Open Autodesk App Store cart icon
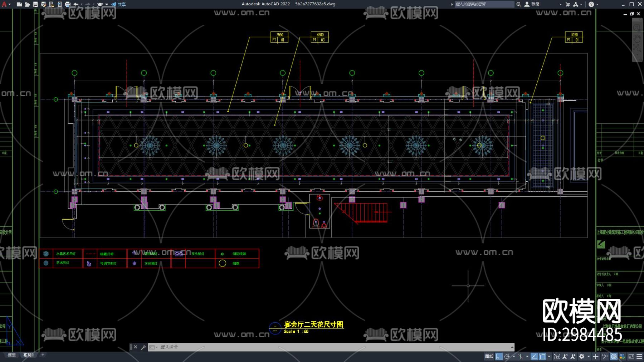The width and height of the screenshot is (644, 362). coord(568,4)
